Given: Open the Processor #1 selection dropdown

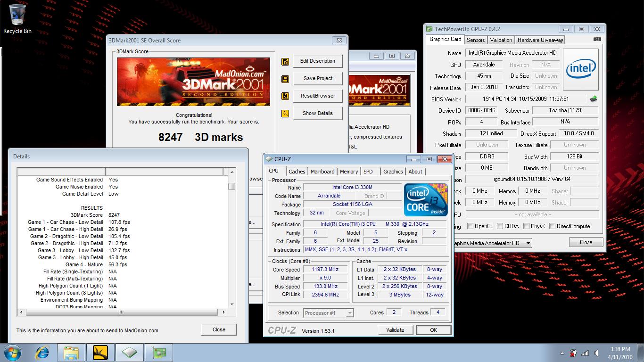Looking at the screenshot, I should click(x=350, y=313).
